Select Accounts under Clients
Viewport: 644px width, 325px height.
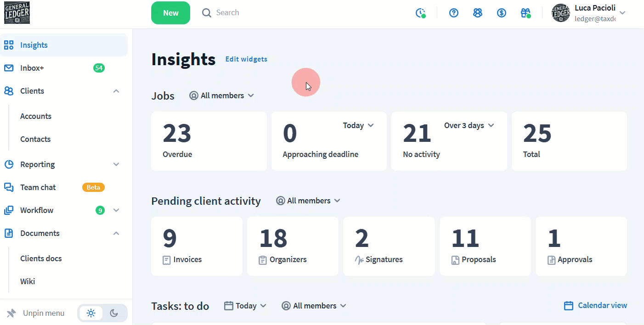coord(36,116)
